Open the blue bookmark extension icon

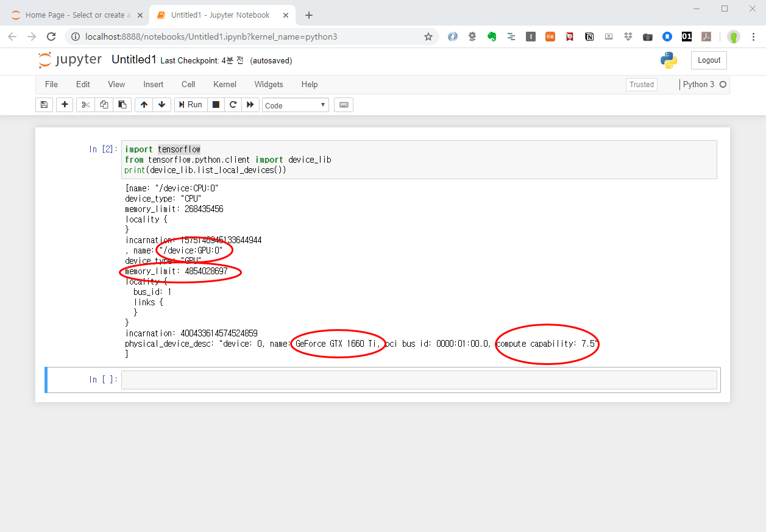[667, 37]
